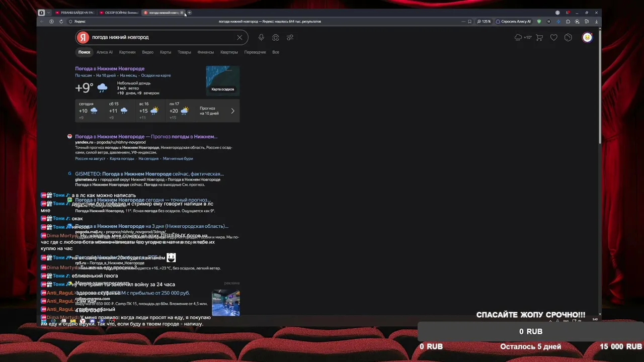Viewport: 644px width, 362px height.
Task: Open the weather widget showing +10° in header
Action: [523, 37]
